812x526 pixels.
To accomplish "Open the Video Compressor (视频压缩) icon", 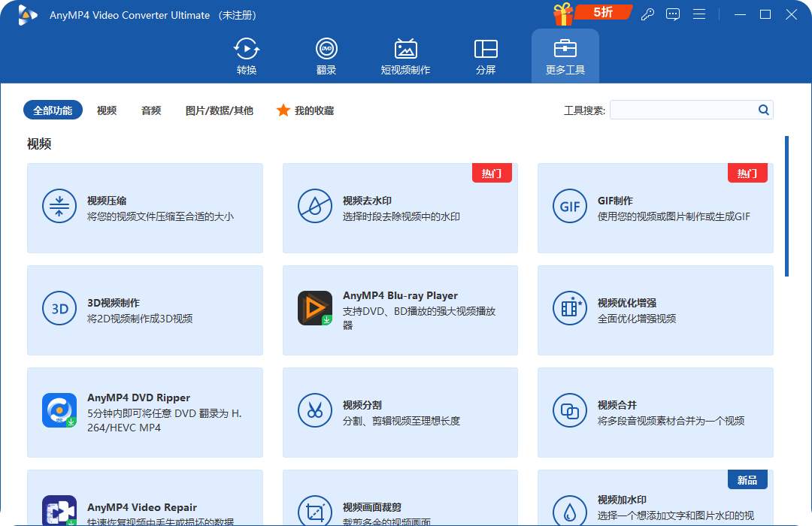I will pos(56,206).
